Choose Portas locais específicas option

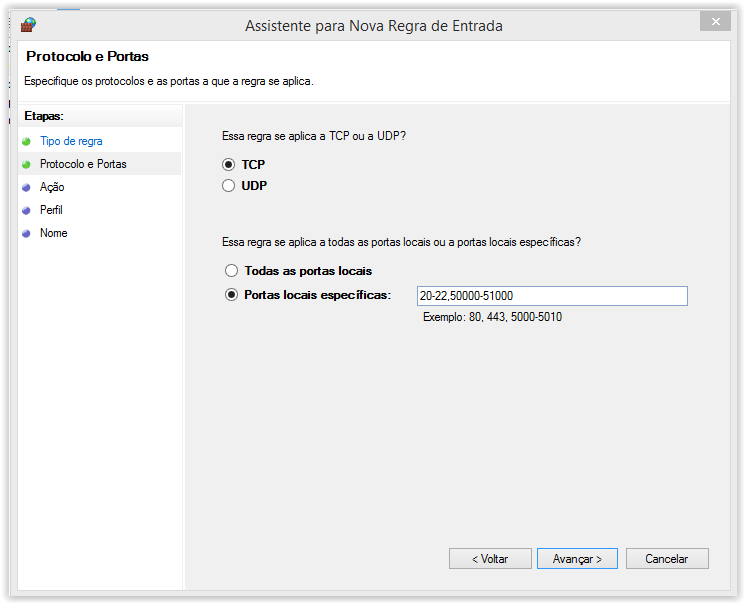232,295
